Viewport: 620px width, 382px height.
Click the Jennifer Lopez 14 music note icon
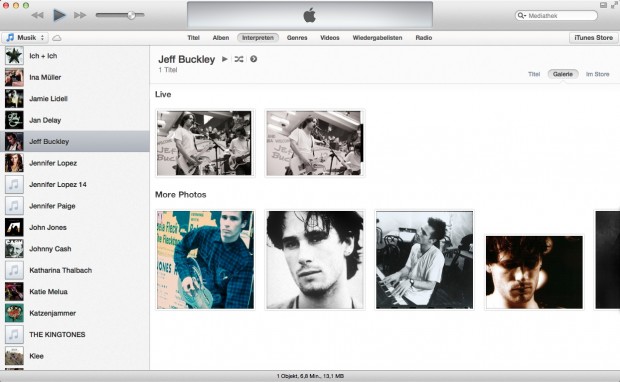tap(14, 184)
